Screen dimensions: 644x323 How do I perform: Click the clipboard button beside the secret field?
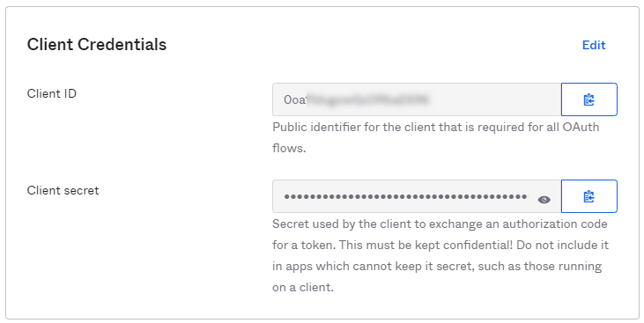[x=589, y=196]
